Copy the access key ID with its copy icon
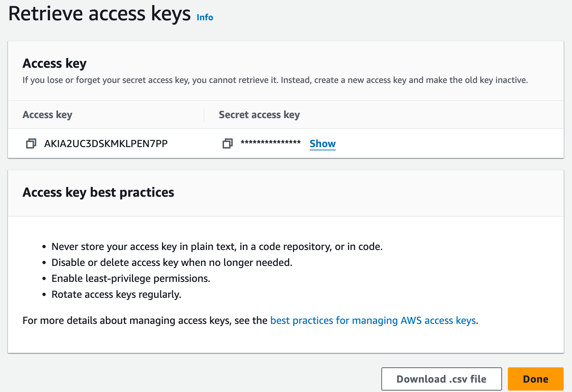 [31, 143]
